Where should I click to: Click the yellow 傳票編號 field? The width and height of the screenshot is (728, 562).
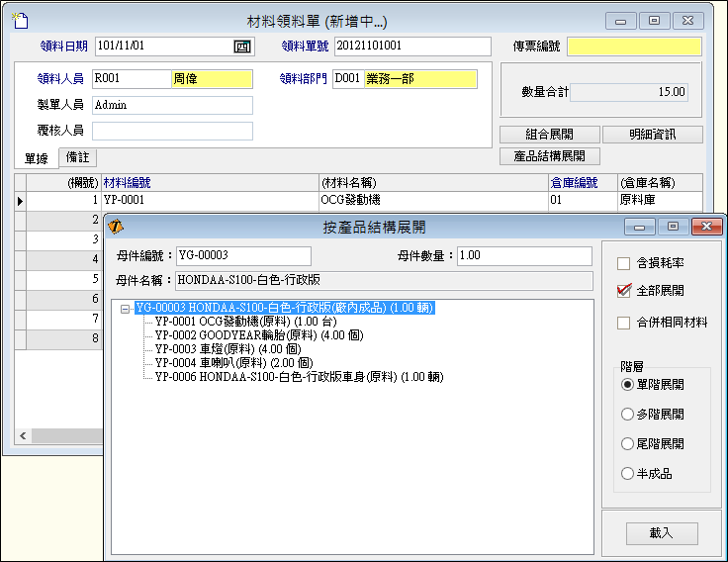(634, 47)
